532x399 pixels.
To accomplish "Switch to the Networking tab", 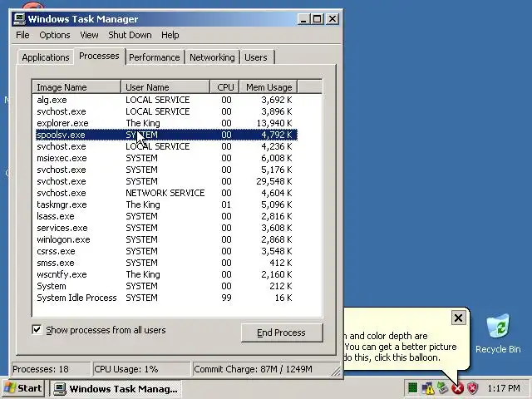I will pyautogui.click(x=212, y=57).
